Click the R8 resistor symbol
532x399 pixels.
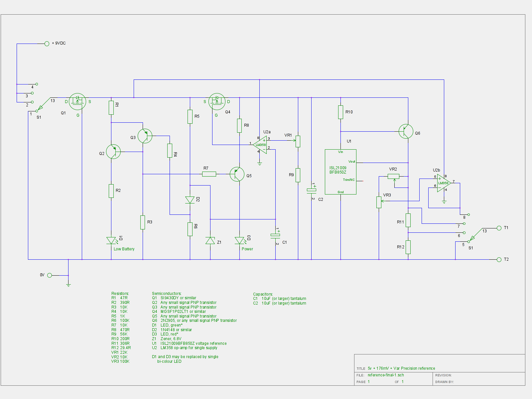coord(239,126)
